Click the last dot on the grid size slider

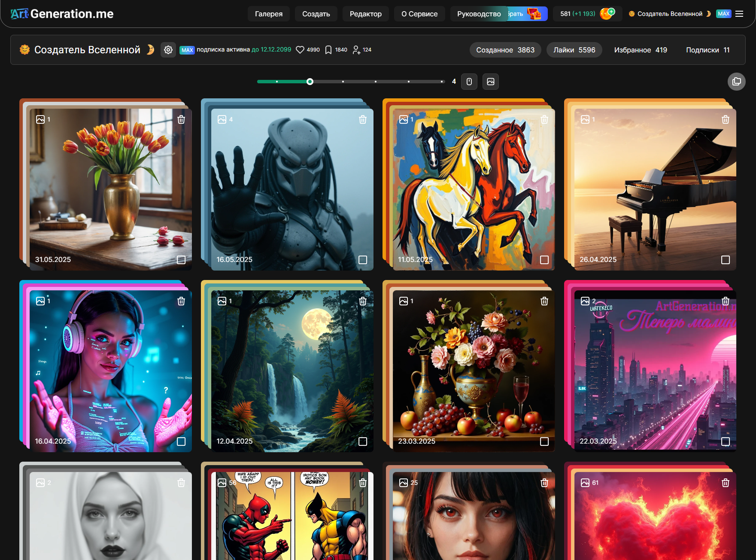[x=441, y=82]
